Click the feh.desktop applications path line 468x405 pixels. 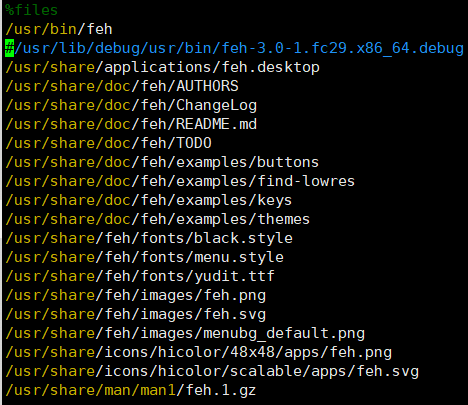[x=162, y=67]
